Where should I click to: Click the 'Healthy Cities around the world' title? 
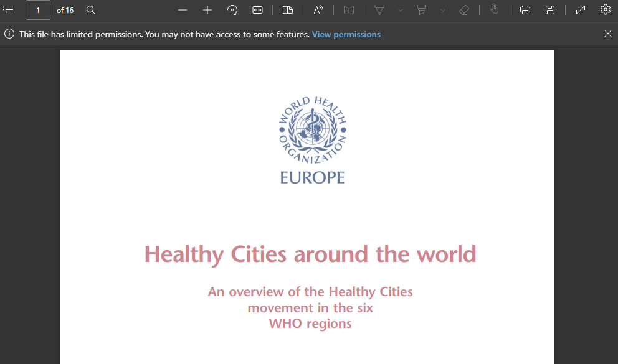point(310,254)
